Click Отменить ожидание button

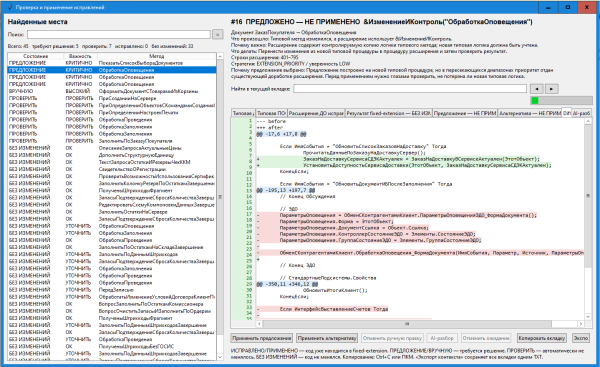(x=486, y=338)
